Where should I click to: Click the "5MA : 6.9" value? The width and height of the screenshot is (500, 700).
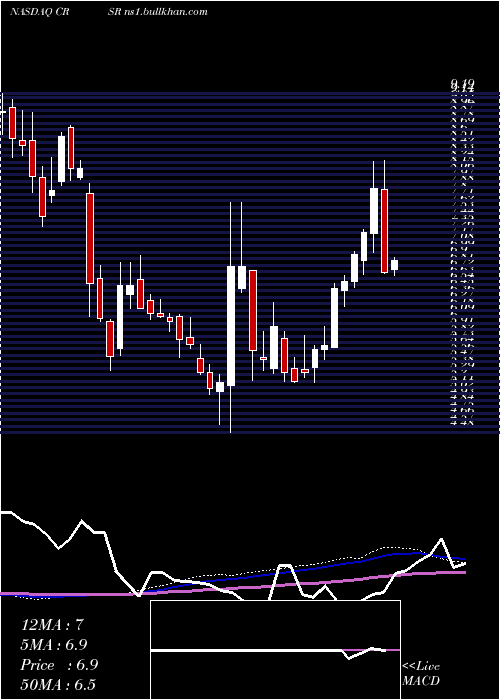click(x=54, y=645)
